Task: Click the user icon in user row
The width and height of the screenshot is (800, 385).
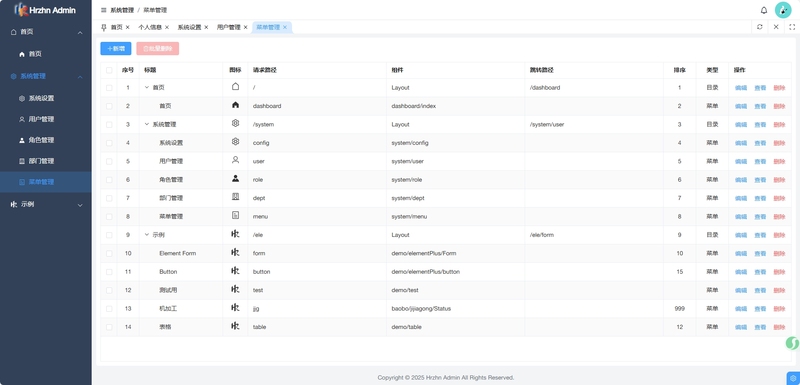Action: (235, 160)
